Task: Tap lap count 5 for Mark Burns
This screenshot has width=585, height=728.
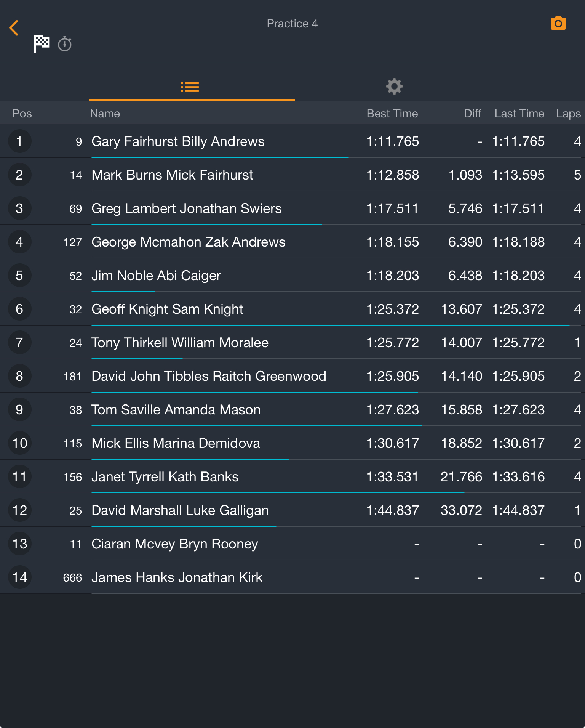Action: [x=577, y=175]
